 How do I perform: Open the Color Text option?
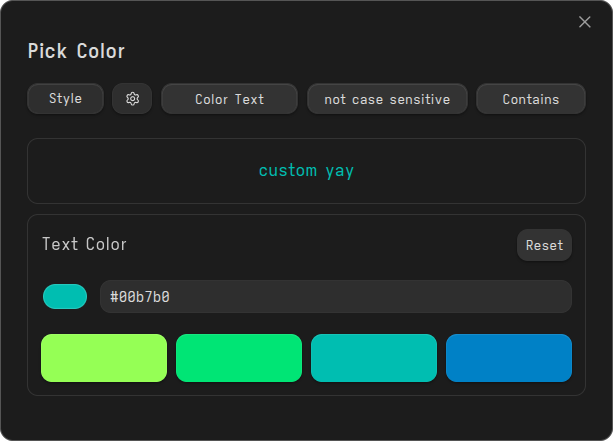[x=229, y=99]
